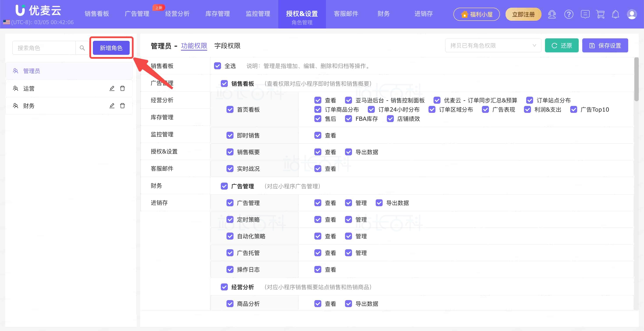
Task: Toggle the FBA库存 checkbox
Action: click(348, 119)
